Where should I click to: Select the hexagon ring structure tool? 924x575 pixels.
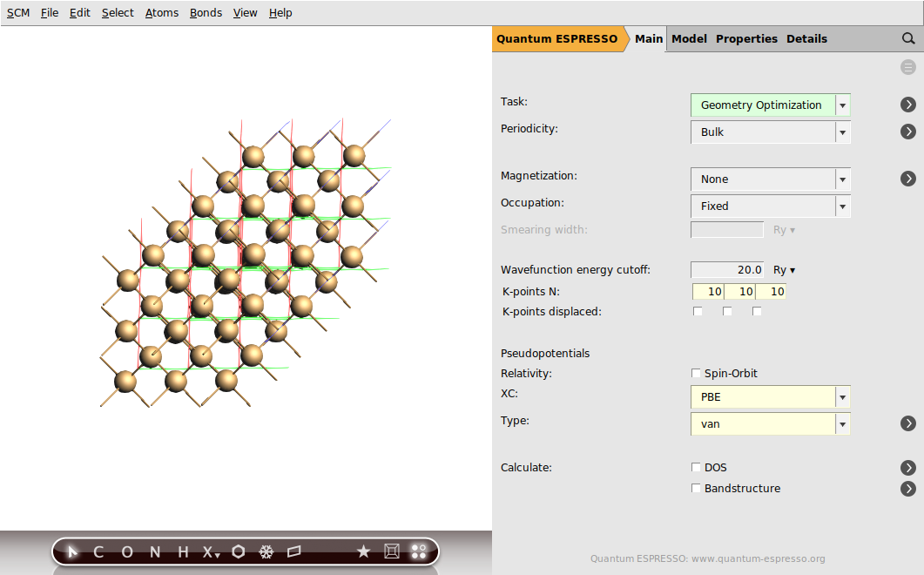238,551
